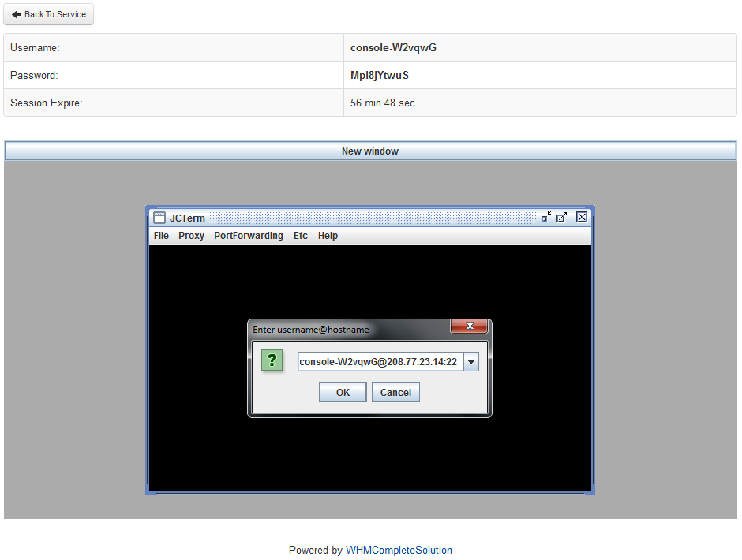Click Back To Service
The image size is (742, 560).
coord(48,14)
